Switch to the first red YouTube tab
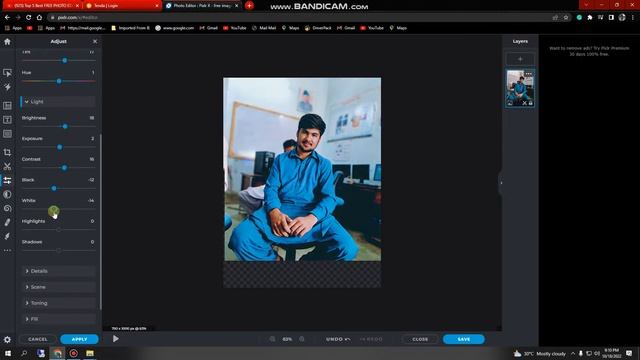This screenshot has width=640, height=360. tap(42, 6)
